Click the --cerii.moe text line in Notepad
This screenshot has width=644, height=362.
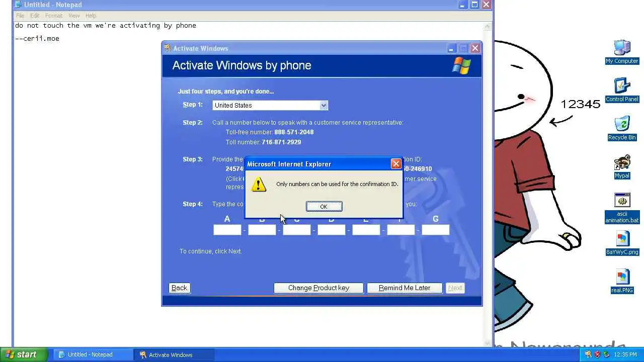(x=37, y=38)
